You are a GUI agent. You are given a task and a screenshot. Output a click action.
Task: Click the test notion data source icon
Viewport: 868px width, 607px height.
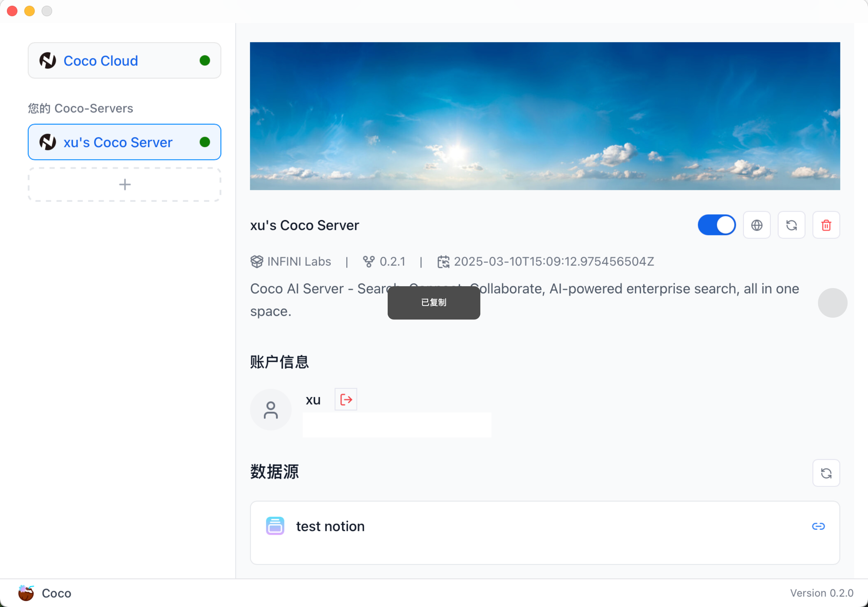coord(275,526)
